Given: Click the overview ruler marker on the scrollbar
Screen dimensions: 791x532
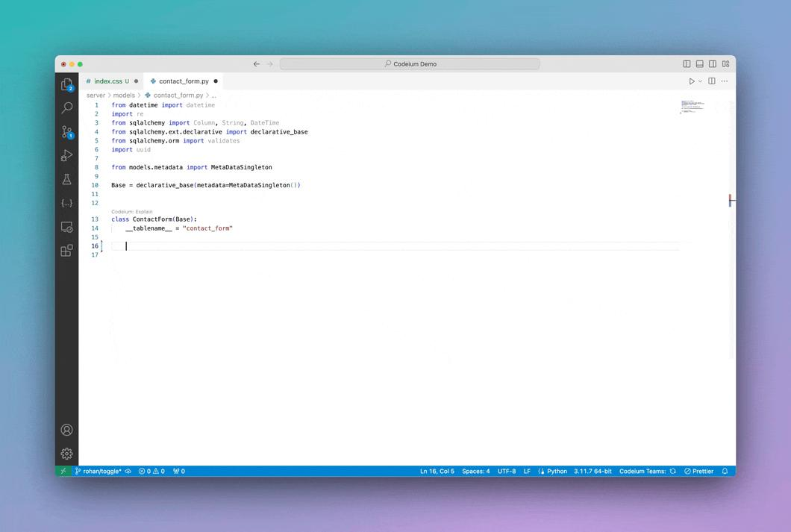Looking at the screenshot, I should [x=731, y=201].
